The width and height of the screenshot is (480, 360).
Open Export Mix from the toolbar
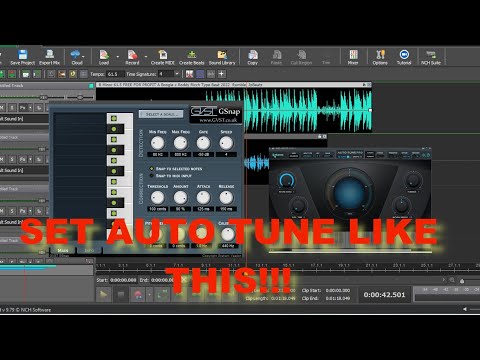[49, 57]
